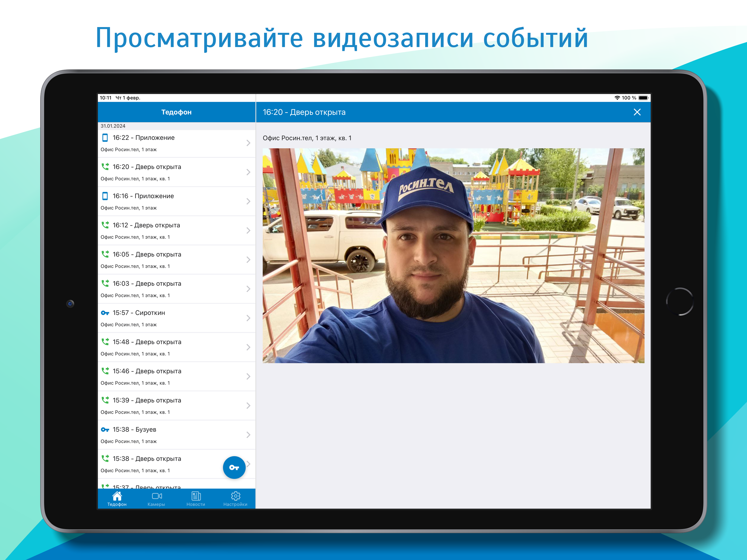This screenshot has width=747, height=560.
Task: Expand chevron of 15:38 Бузуев row
Action: click(x=248, y=435)
